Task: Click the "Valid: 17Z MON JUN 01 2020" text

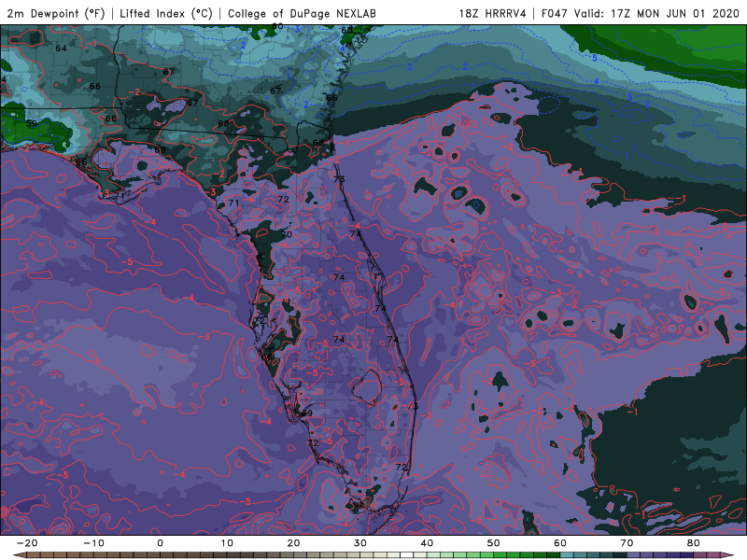Action: click(x=656, y=14)
